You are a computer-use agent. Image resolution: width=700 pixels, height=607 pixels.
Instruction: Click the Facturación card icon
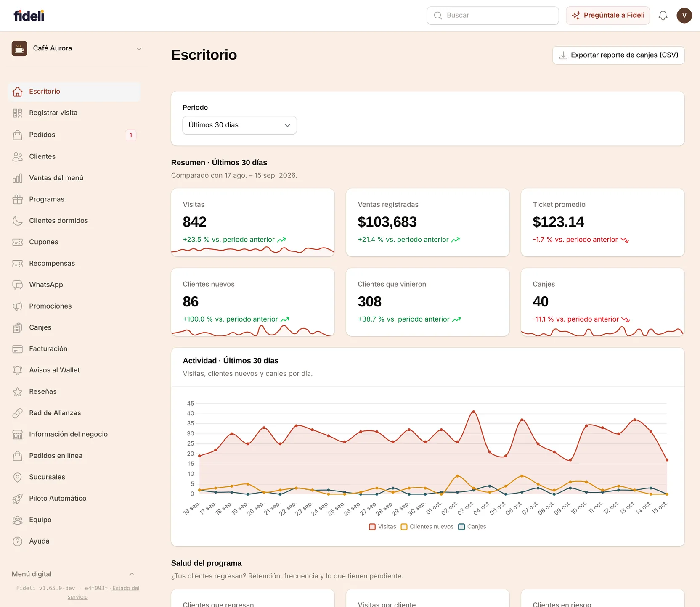coord(17,349)
